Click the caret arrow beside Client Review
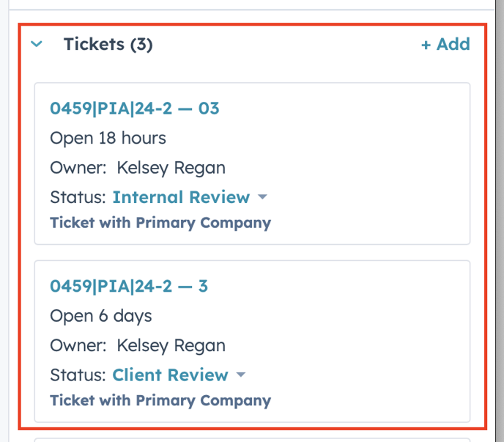The image size is (504, 442). click(241, 375)
